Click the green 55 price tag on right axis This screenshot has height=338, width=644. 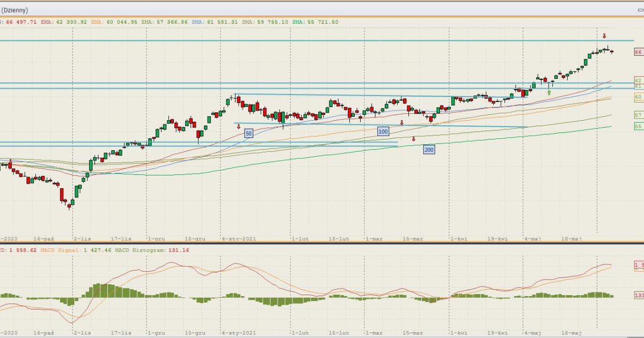click(x=638, y=126)
